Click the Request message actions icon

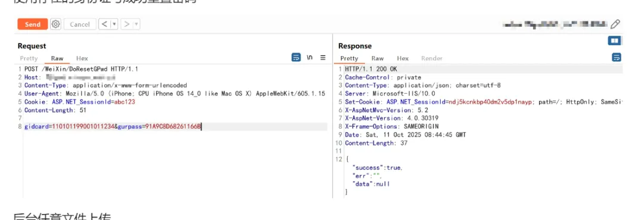tap(296, 57)
